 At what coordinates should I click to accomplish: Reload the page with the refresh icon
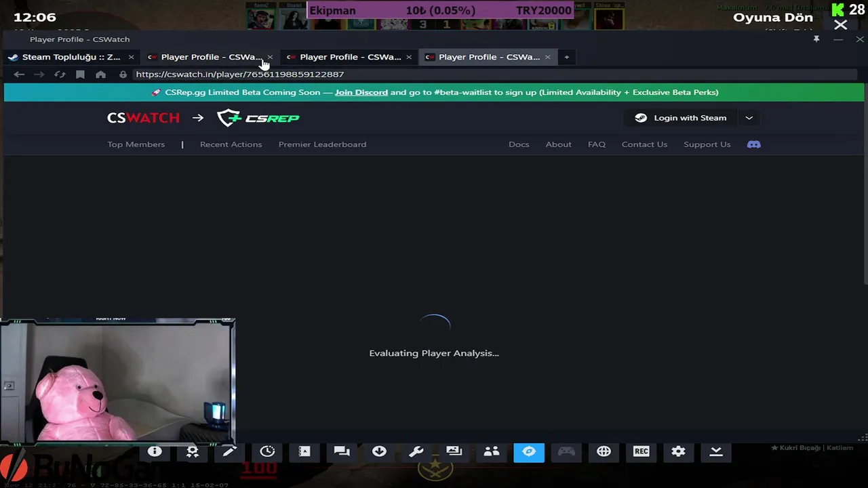[x=60, y=75]
